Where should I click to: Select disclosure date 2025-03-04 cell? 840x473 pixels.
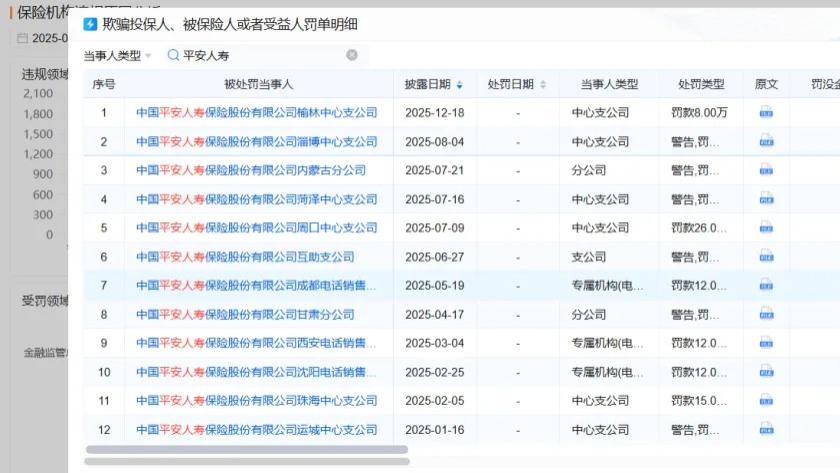click(434, 343)
